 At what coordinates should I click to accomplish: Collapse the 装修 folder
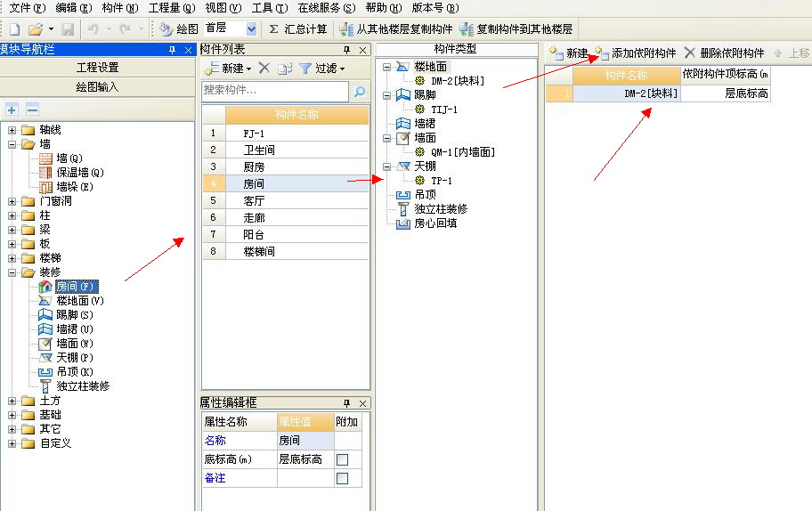pos(12,272)
